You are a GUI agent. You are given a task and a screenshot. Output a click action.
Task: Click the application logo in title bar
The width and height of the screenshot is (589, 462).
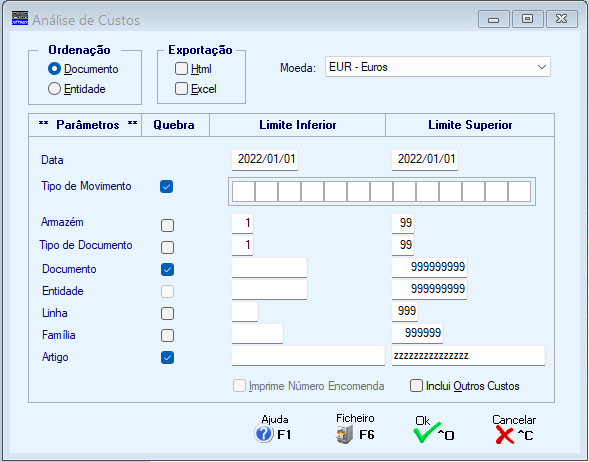pos(20,18)
